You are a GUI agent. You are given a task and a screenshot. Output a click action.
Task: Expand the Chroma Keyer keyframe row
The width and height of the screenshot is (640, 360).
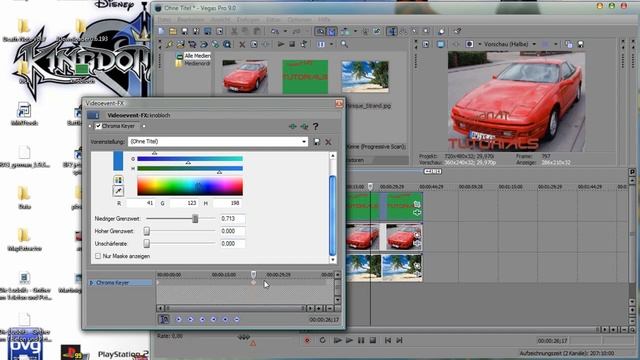91,282
